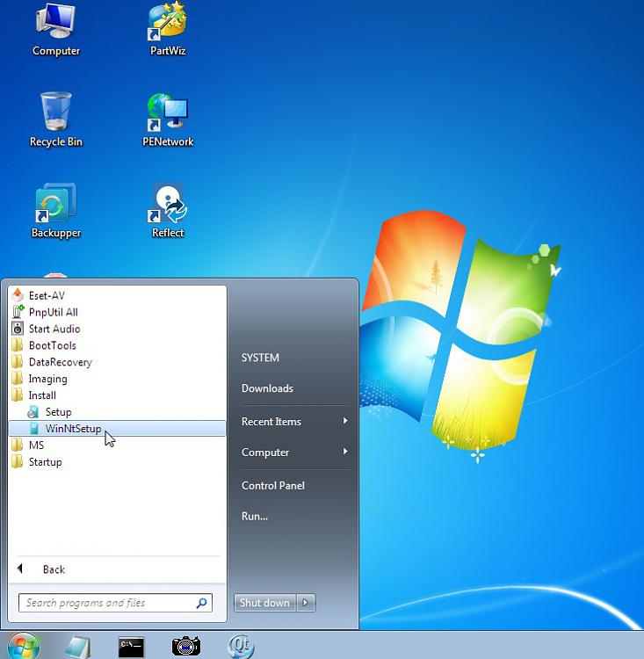Image resolution: width=644 pixels, height=659 pixels.
Task: Launch PENetwork from the desktop
Action: click(167, 119)
